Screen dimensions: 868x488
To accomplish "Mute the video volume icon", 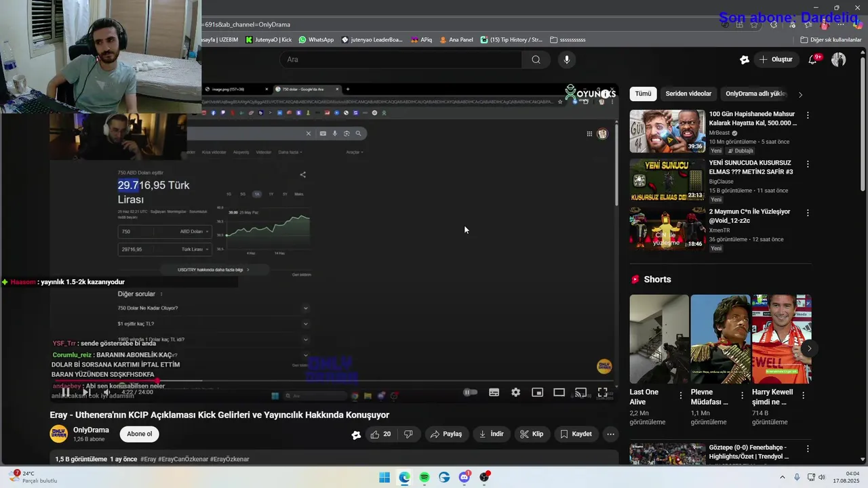I will pyautogui.click(x=106, y=392).
